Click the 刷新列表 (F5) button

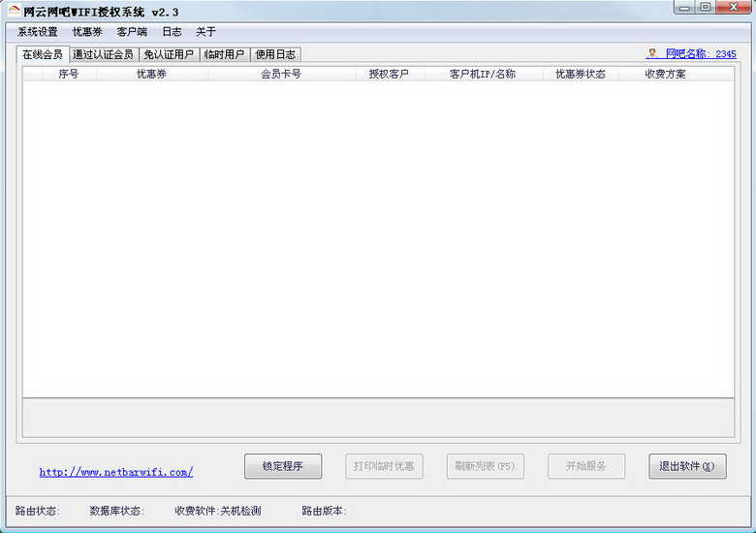point(486,466)
